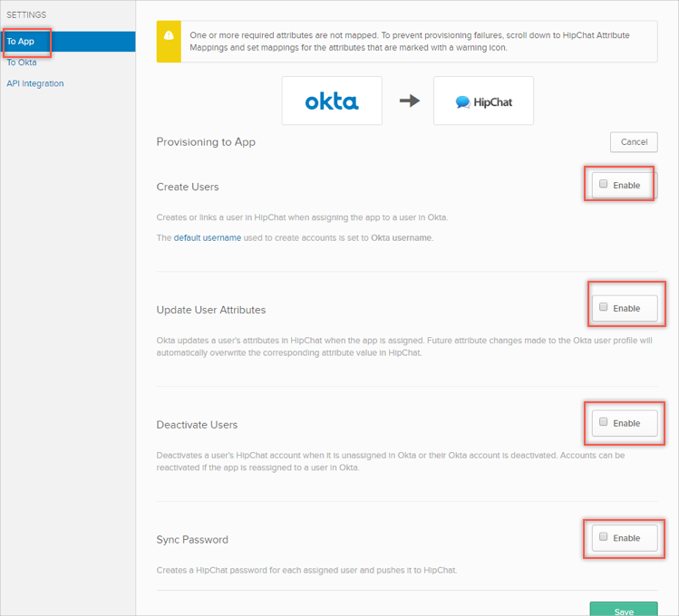This screenshot has height=616, width=679.
Task: Click the Okta logo
Action: coord(331,101)
